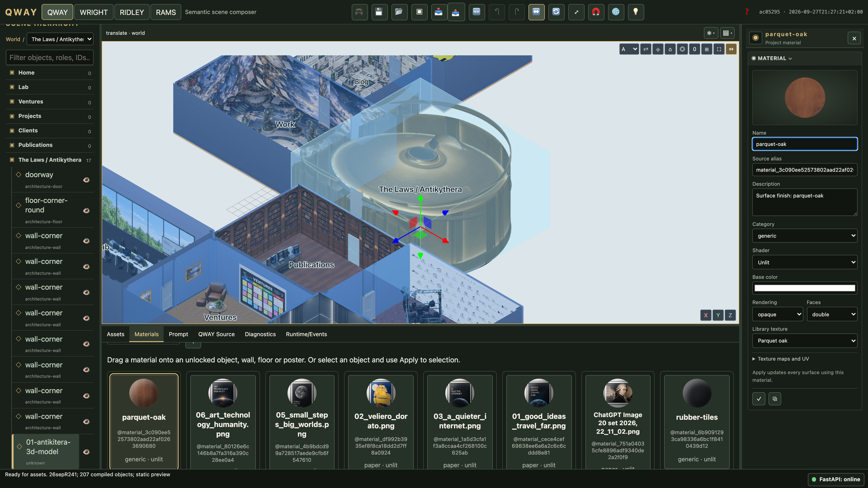
Task: Click the house-shaped home view icon
Action: click(x=670, y=49)
